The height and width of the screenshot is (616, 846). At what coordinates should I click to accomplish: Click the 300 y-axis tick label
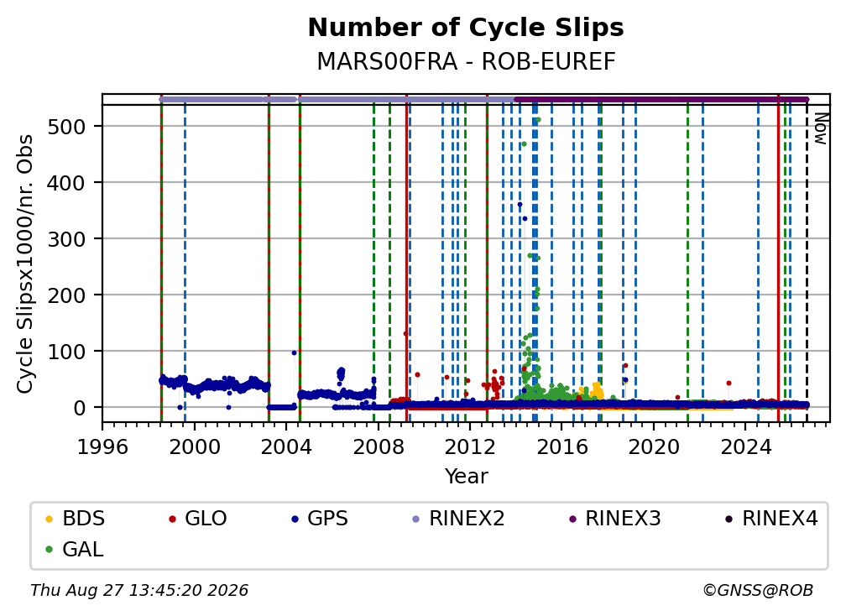[66, 239]
